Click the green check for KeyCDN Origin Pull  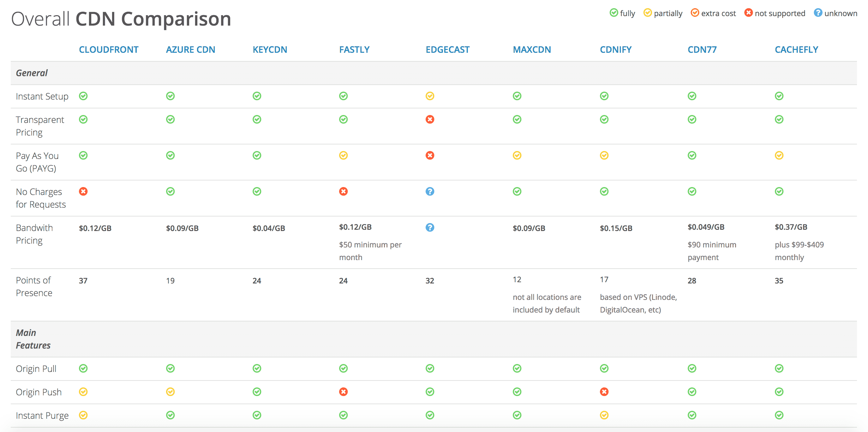click(x=257, y=368)
